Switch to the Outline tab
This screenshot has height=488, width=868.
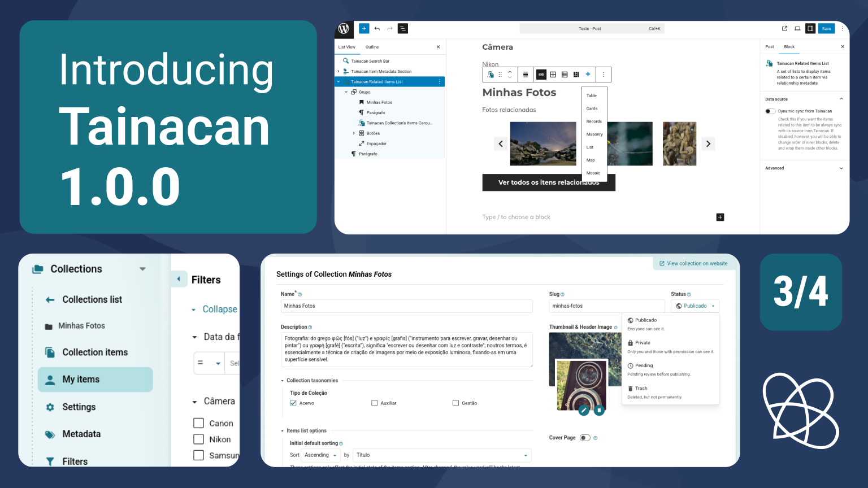pos(372,47)
